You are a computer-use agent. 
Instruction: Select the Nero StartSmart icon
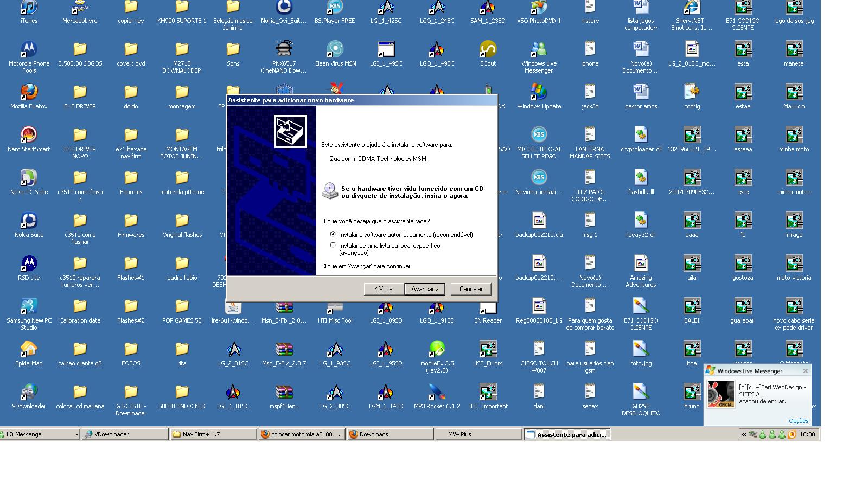pos(29,136)
